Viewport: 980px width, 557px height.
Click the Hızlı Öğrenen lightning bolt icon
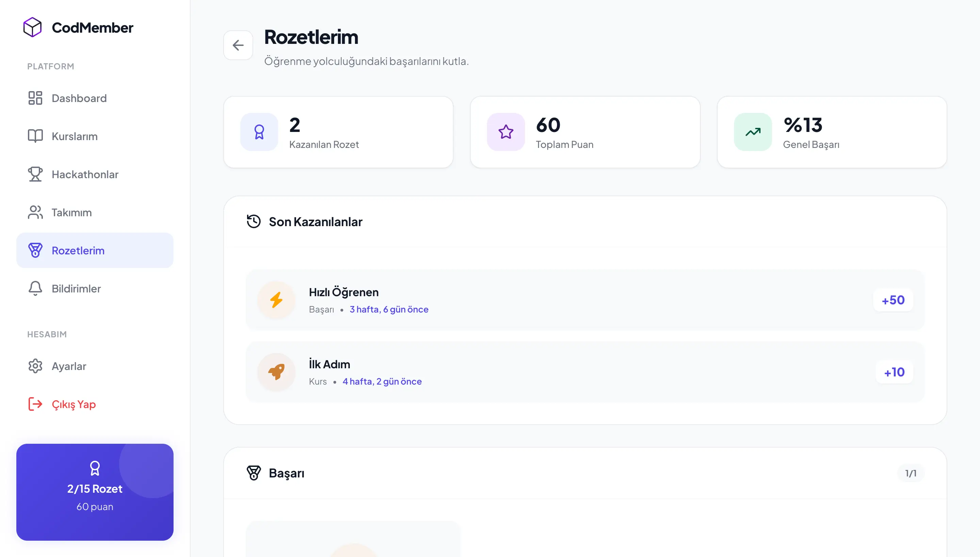click(x=276, y=300)
